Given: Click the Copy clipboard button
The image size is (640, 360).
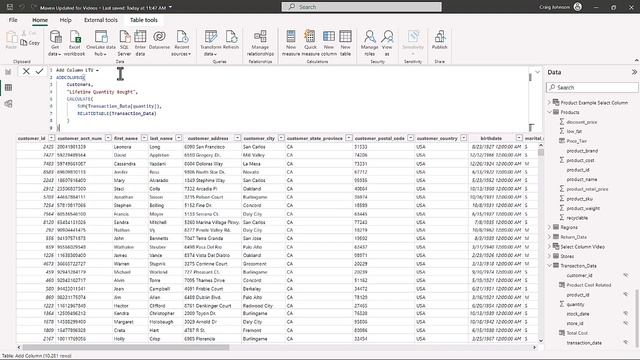Looking at the screenshot, I should (x=30, y=42).
